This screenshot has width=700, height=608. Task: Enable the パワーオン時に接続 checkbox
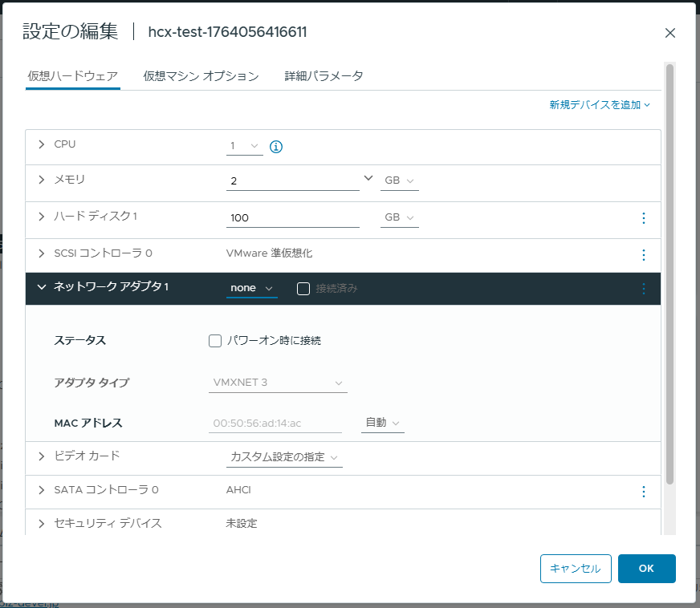(x=214, y=341)
